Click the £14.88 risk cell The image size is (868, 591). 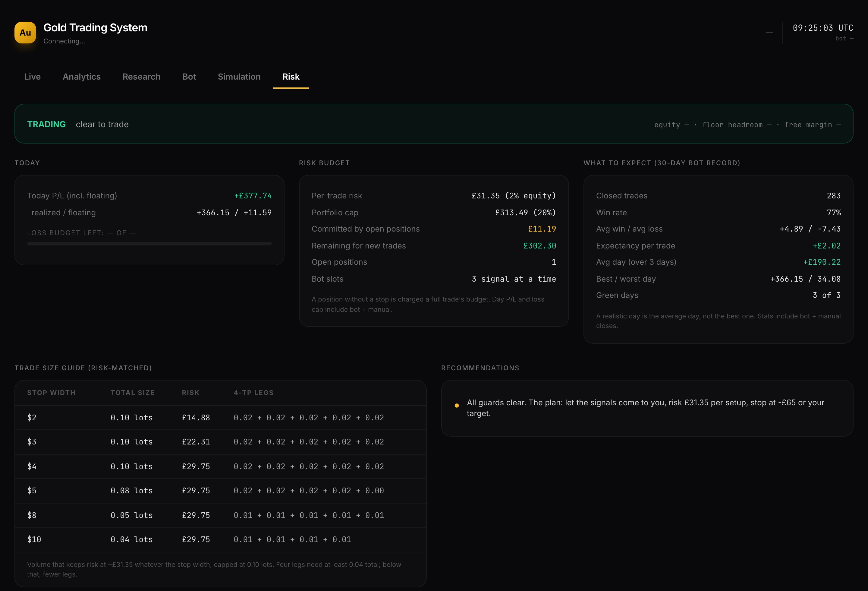click(196, 418)
